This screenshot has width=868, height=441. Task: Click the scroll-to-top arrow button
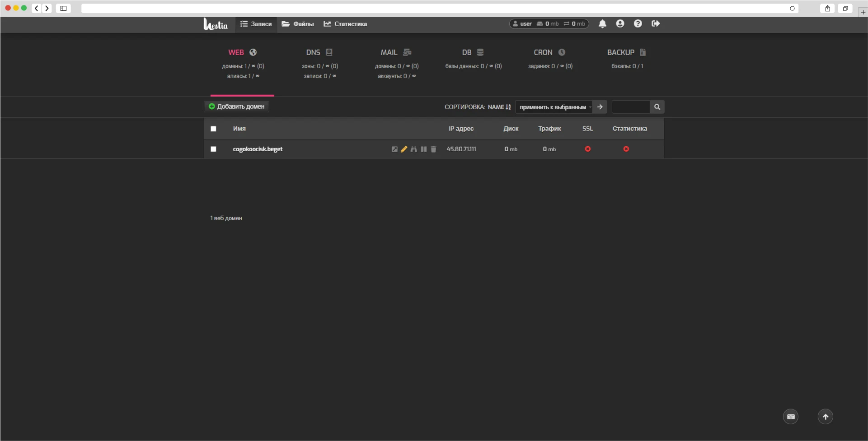tap(825, 417)
